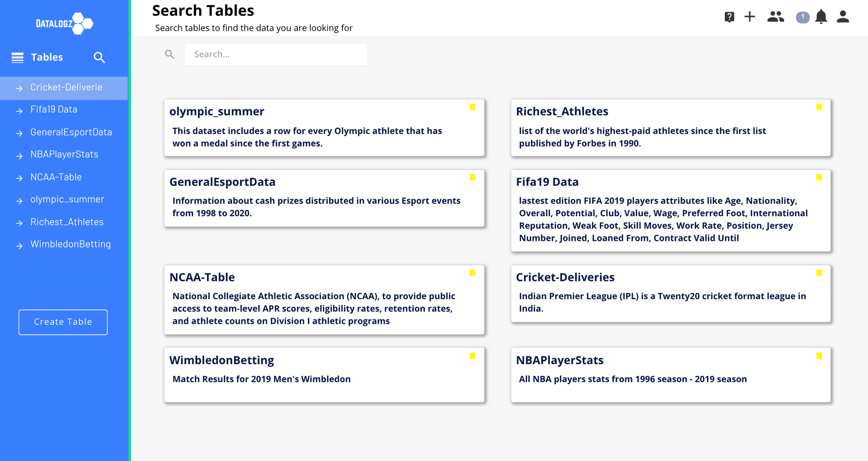Click arrow next to NBAPlayerStats in sidebar
868x461 pixels.
point(19,156)
